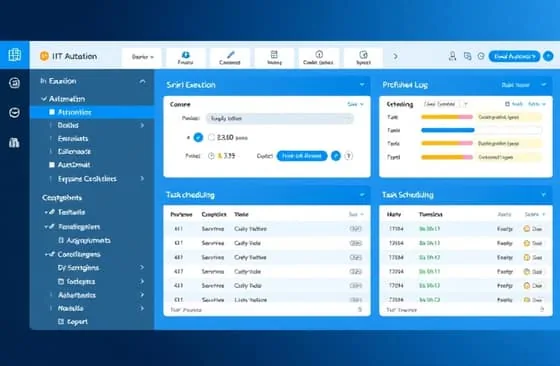Collapse the Snirl Exeution panel chevron
560x366 pixels.
(x=362, y=85)
